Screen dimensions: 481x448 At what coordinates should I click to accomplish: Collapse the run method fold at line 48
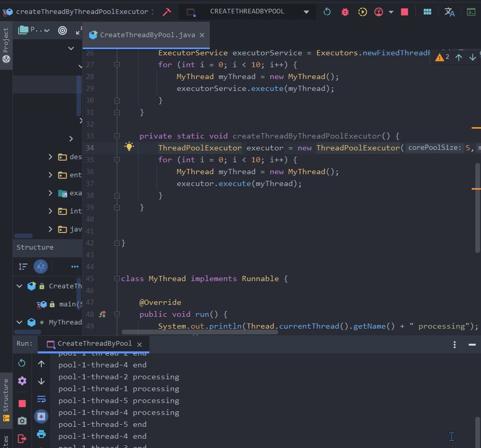point(117,314)
